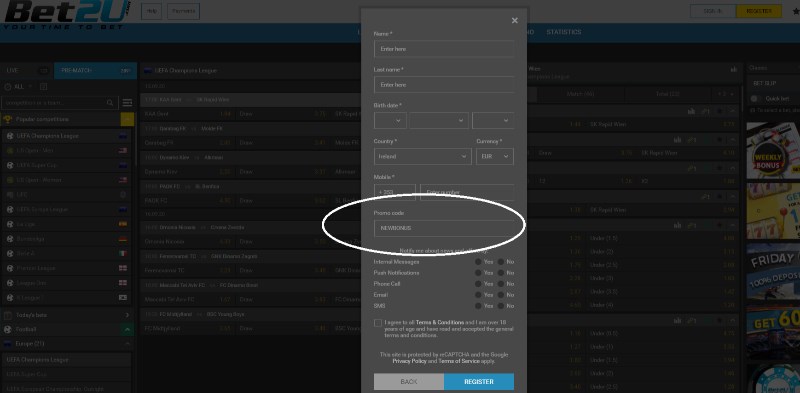Screen dimensions: 800x393
Task: Open the Google Terms of Service link
Action: [x=459, y=361]
